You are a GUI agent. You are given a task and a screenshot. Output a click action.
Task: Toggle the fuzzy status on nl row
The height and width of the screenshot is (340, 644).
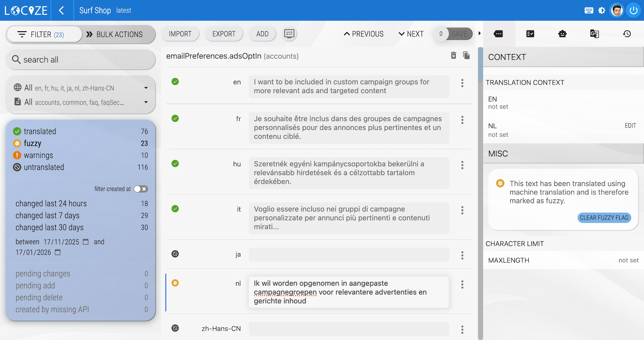pyautogui.click(x=175, y=283)
